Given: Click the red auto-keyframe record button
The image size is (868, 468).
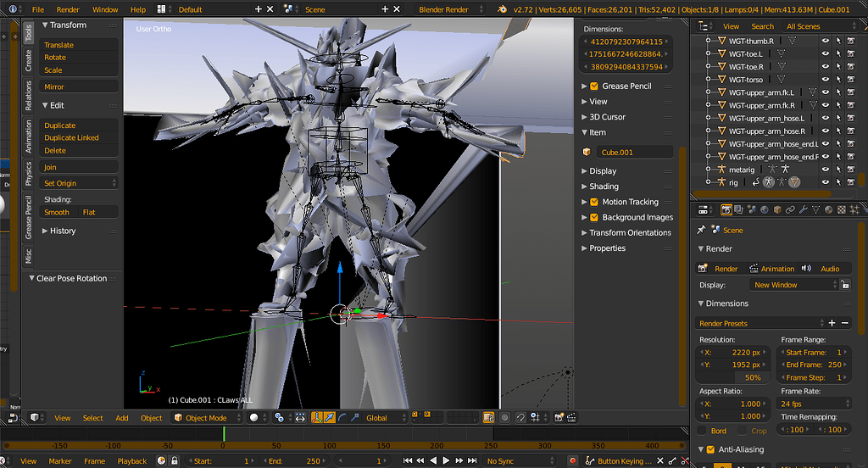Looking at the screenshot, I should pyautogui.click(x=573, y=461).
